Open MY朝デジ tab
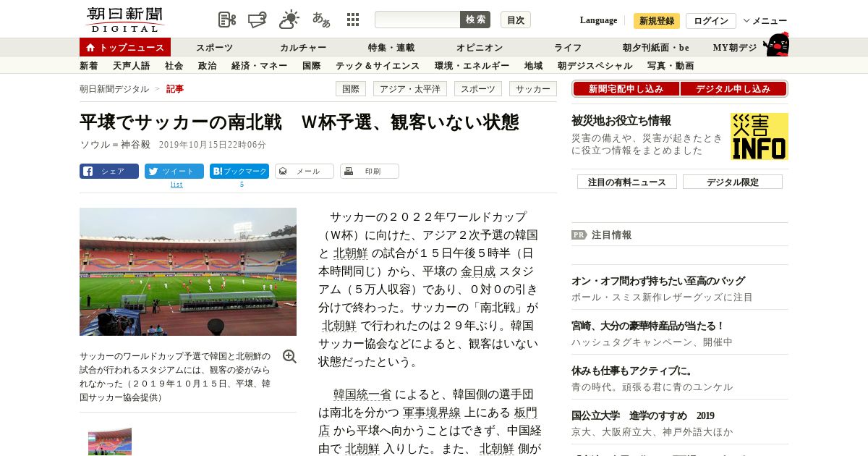This screenshot has width=868, height=456. [x=735, y=48]
